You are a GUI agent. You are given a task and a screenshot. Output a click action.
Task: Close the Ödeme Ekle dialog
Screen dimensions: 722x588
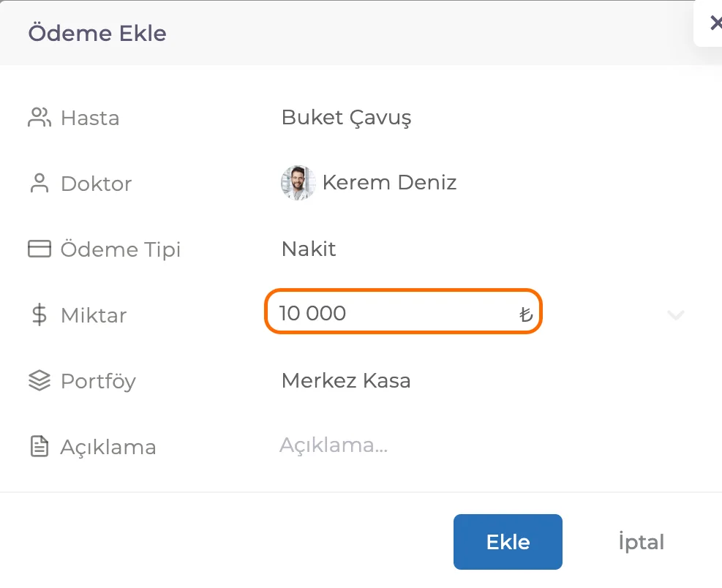pyautogui.click(x=715, y=23)
